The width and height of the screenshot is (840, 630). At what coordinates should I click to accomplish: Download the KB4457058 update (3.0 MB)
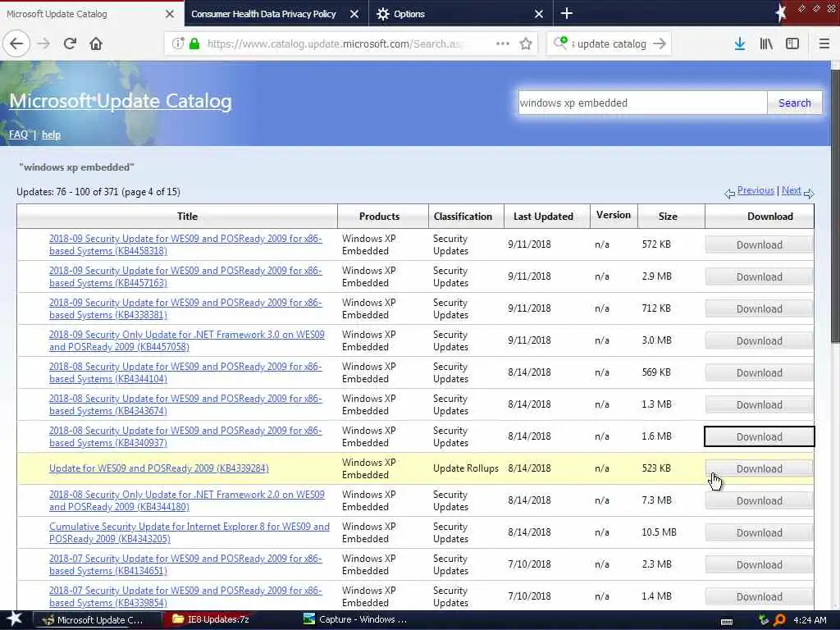coord(759,340)
